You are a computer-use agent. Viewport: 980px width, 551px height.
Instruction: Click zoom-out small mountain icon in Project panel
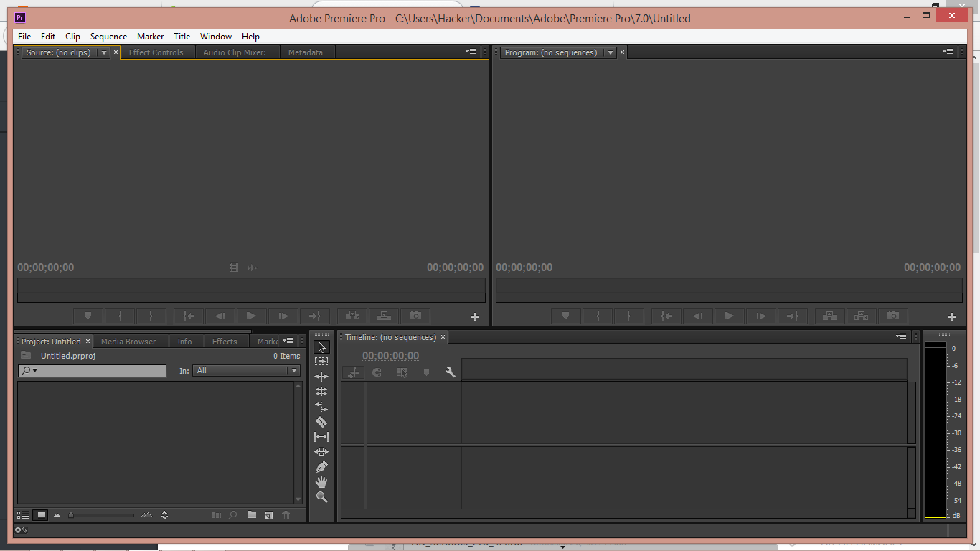tap(57, 515)
